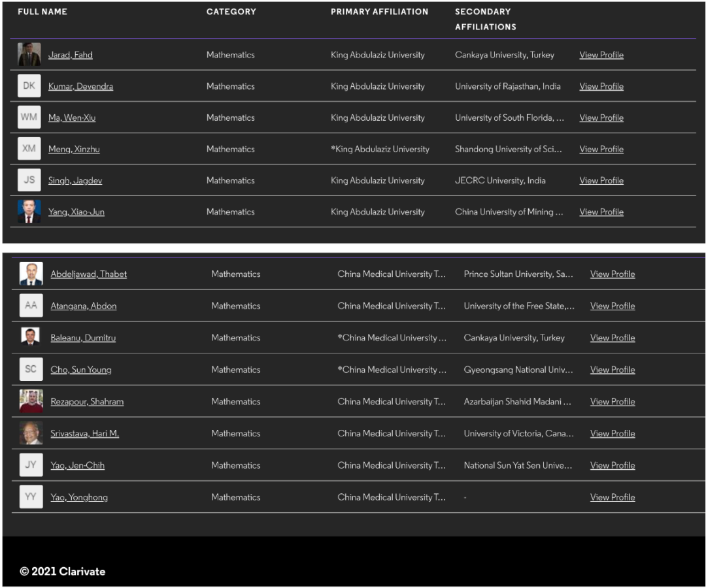Click Jarad, Fahd profile photo
The width and height of the screenshot is (706, 588).
pos(29,54)
